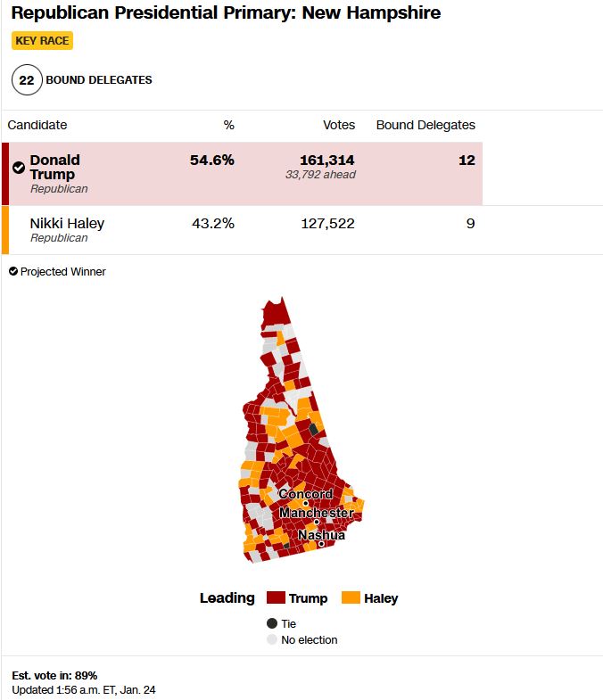The width and height of the screenshot is (603, 700).
Task: Select the Donald Trump candidate name
Action: pos(54,167)
